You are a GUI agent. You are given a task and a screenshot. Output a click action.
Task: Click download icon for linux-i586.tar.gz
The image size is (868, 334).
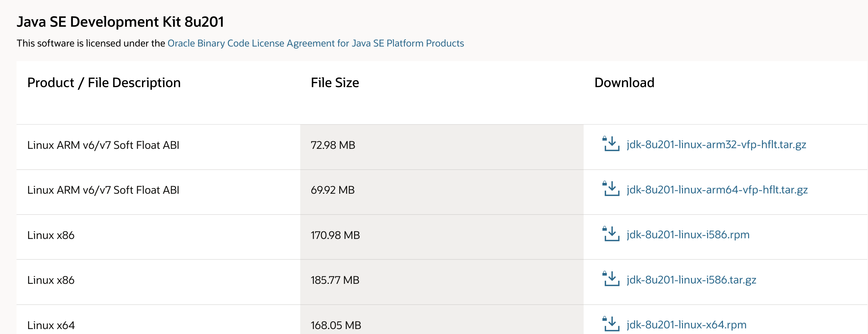coord(611,279)
